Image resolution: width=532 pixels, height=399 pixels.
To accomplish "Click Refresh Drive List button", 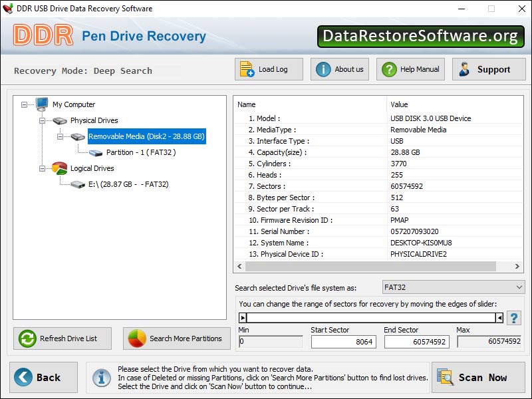I will pyautogui.click(x=63, y=338).
